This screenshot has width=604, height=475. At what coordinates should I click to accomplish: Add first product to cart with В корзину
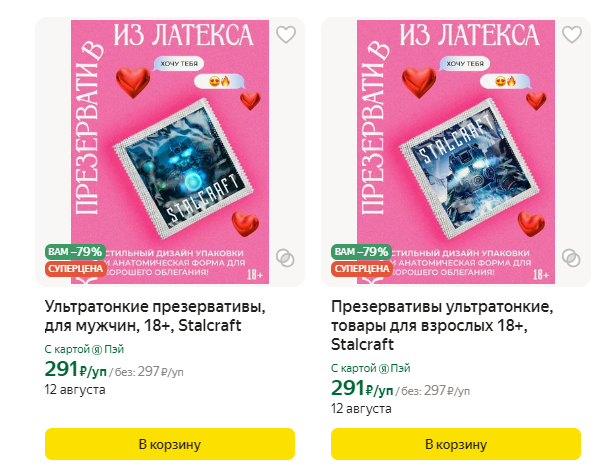pos(170,444)
